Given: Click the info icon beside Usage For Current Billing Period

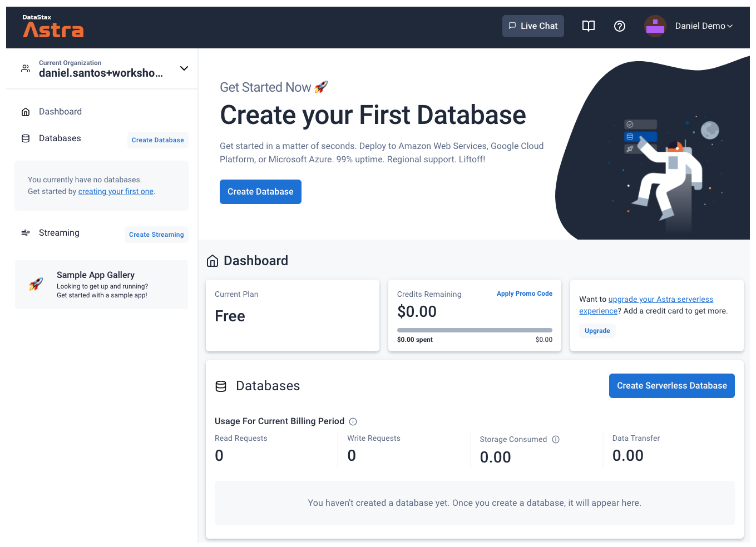Looking at the screenshot, I should (x=353, y=421).
